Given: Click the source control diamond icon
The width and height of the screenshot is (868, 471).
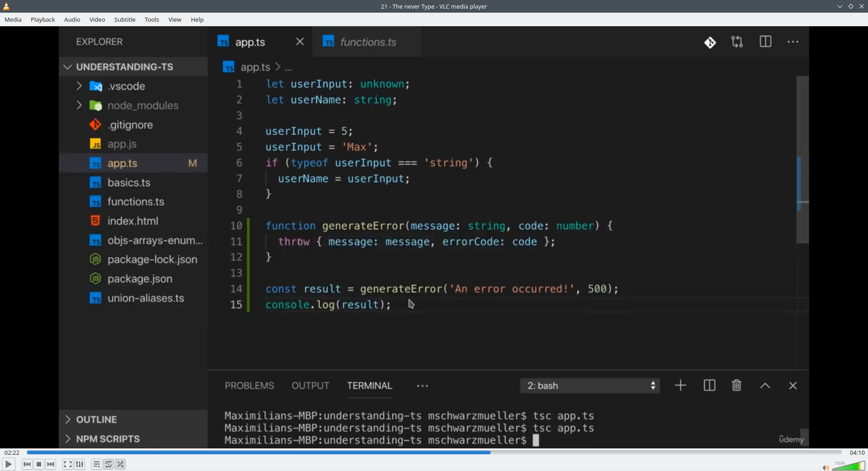Looking at the screenshot, I should 710,42.
